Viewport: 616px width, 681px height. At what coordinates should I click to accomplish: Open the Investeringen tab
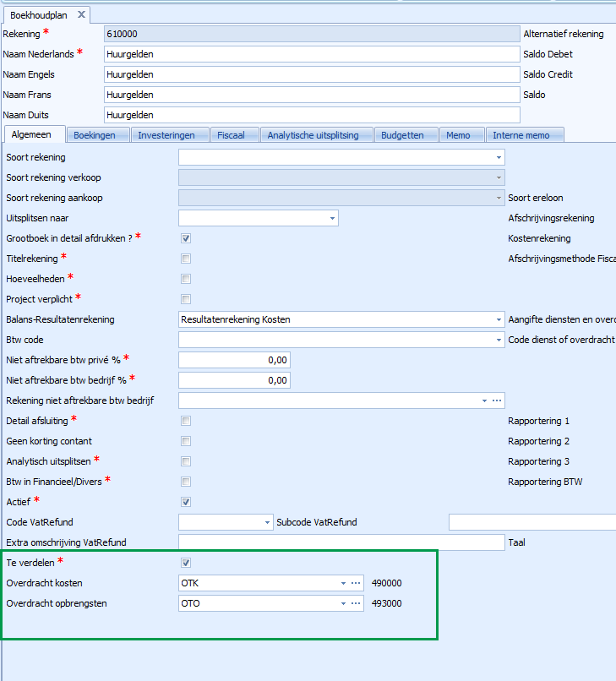(x=166, y=135)
